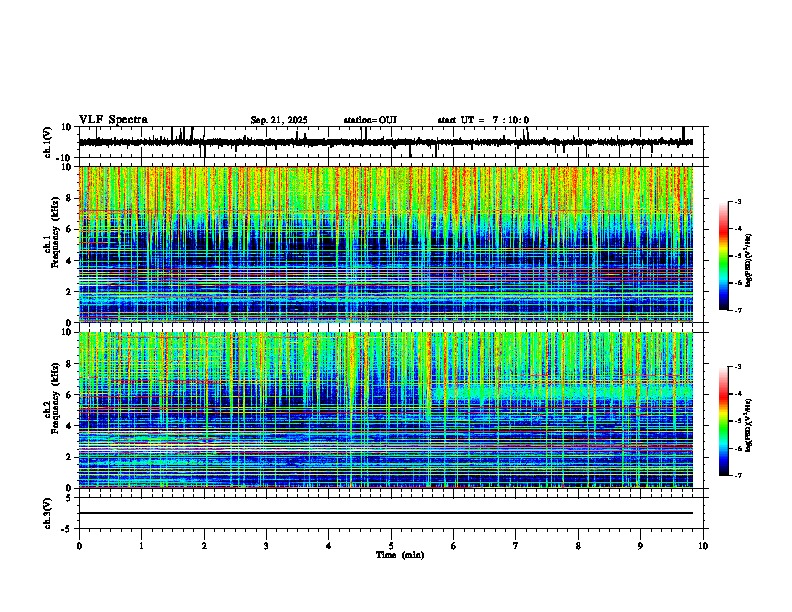Viewport: 792px width, 612px height.
Task: Click the '4' kHz tick on ch.2 spectrogram
Action: point(70,426)
